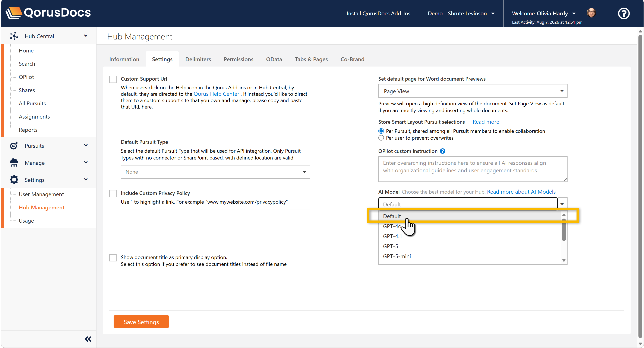Go to Home in the sidebar

pyautogui.click(x=26, y=50)
